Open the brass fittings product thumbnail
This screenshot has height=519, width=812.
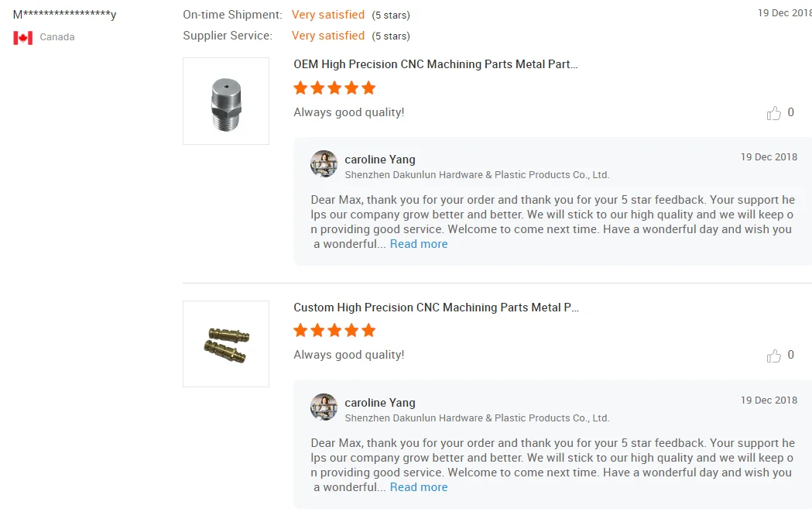point(226,344)
